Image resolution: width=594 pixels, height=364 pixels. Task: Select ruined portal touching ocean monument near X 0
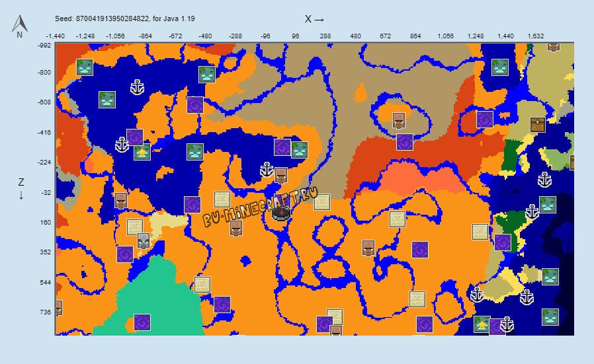[x=282, y=147]
